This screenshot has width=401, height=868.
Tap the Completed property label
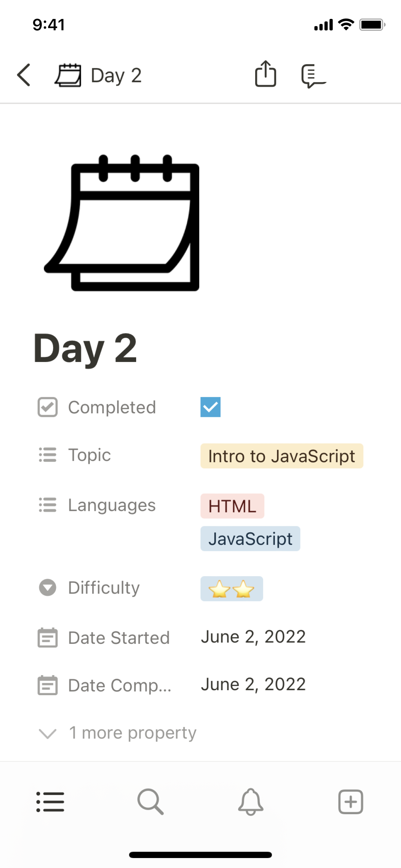112,407
